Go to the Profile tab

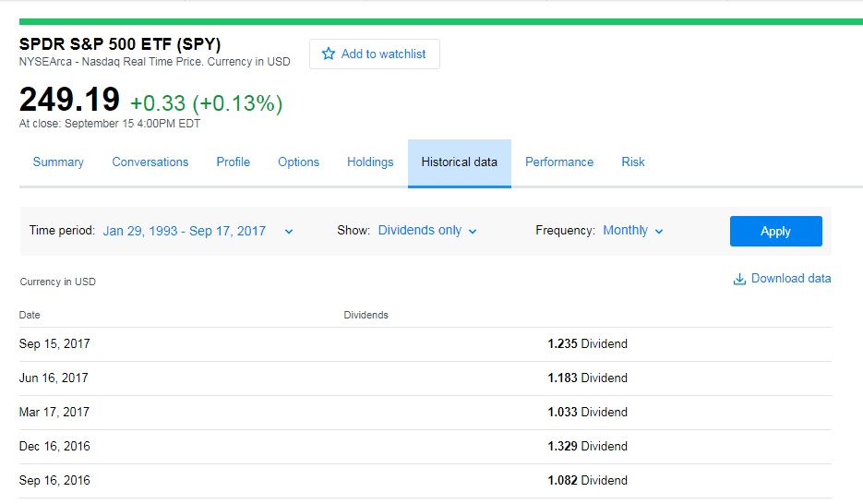click(x=233, y=162)
